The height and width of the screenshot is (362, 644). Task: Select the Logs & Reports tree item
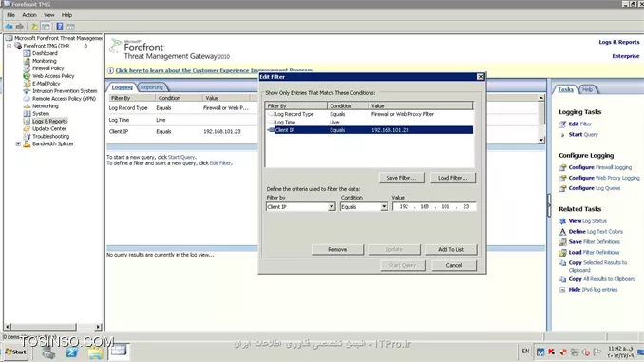49,122
